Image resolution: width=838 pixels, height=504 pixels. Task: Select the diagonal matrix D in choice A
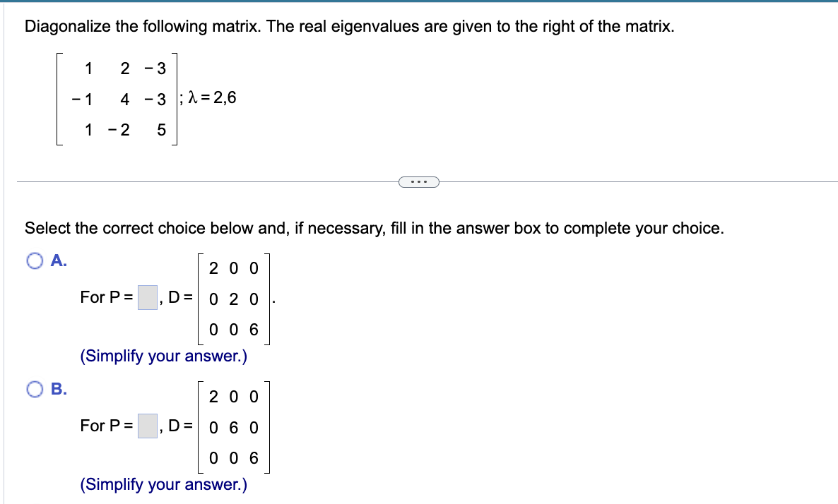pyautogui.click(x=232, y=297)
